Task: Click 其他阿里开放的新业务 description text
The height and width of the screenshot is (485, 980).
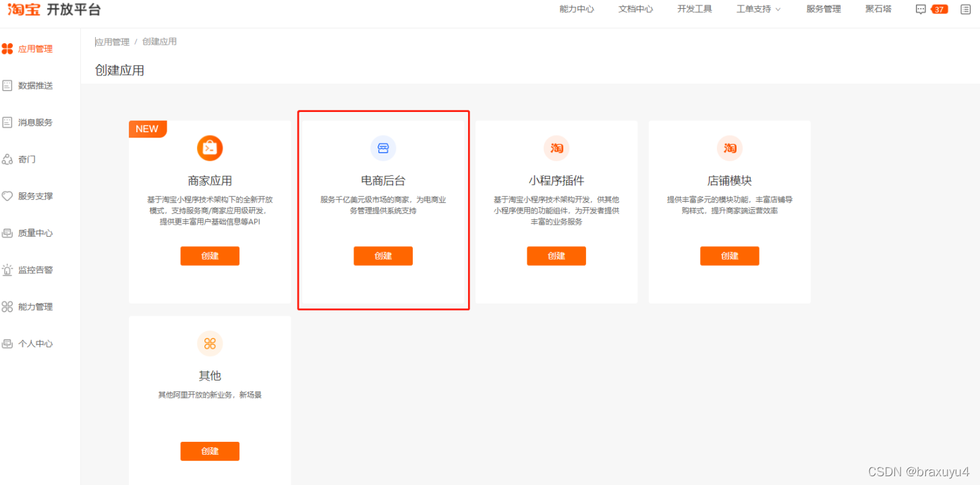Action: pyautogui.click(x=210, y=395)
